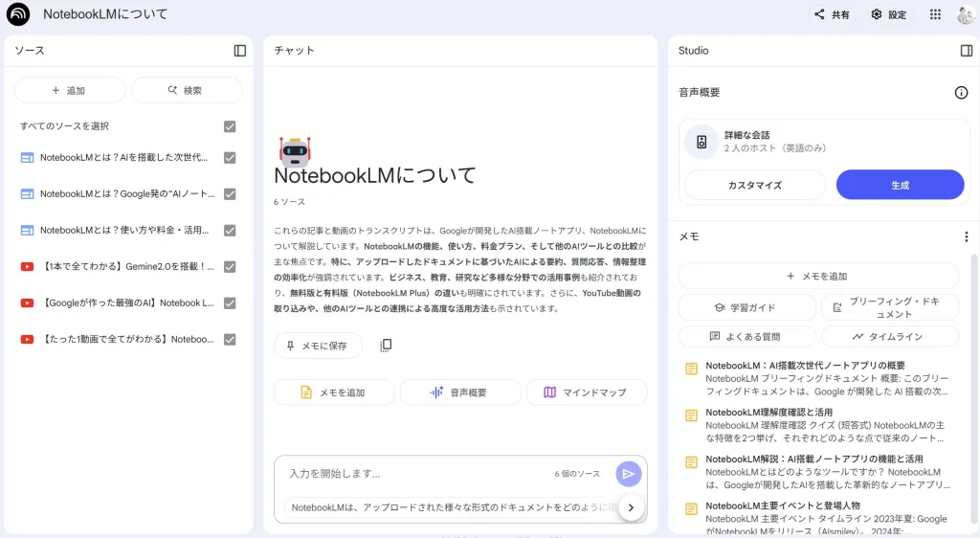
Task: Open source NotebookLMとは？AIを搭載した次世代
Action: coord(123,157)
